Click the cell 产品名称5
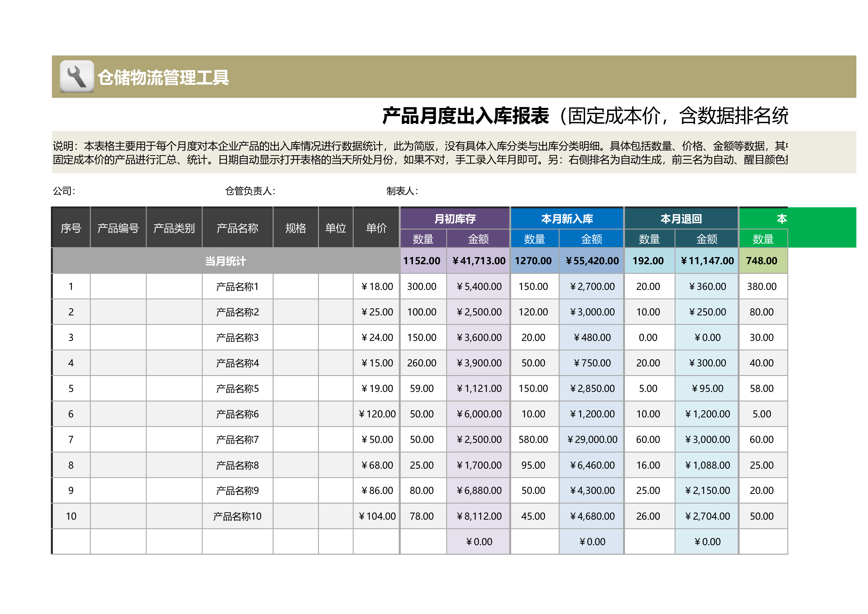Screen dimensions: 868x614 (238, 388)
